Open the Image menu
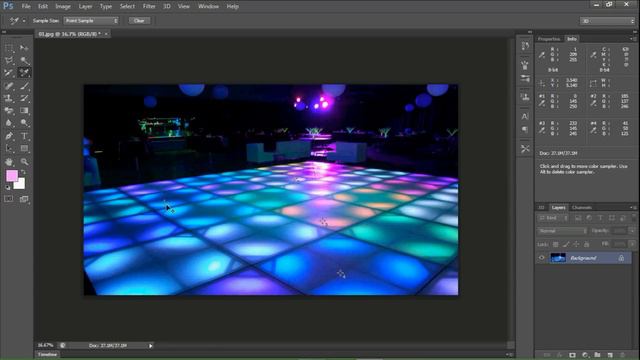Screen dimensions: 640x360 pyautogui.click(x=63, y=6)
